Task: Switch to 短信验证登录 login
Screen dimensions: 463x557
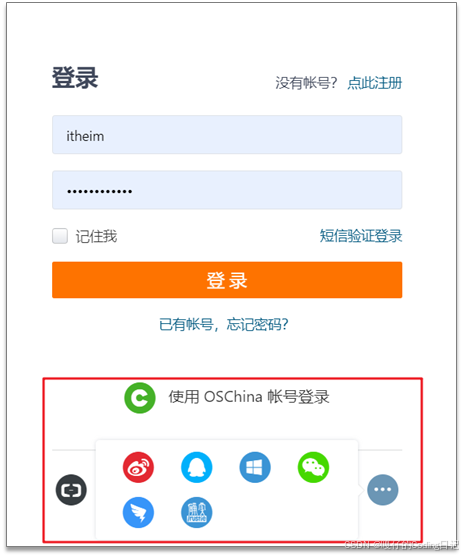Action: pyautogui.click(x=361, y=236)
